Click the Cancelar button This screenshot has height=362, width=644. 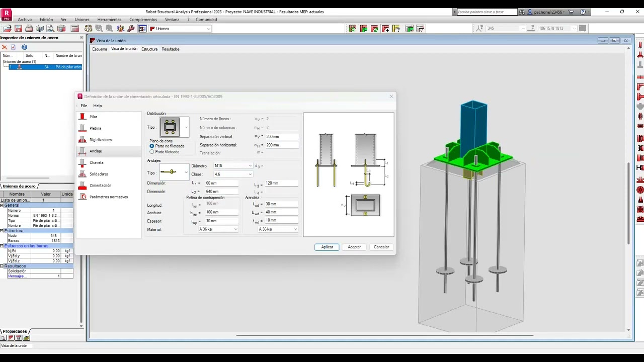[381, 247]
